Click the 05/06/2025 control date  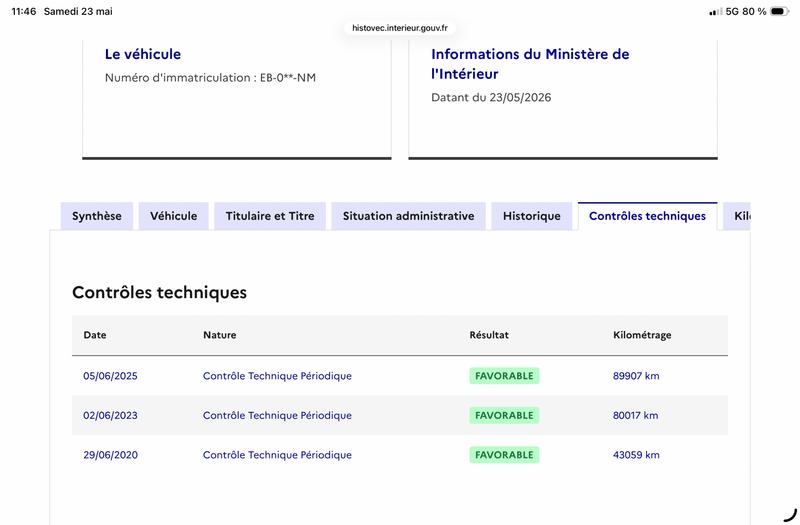pos(110,376)
